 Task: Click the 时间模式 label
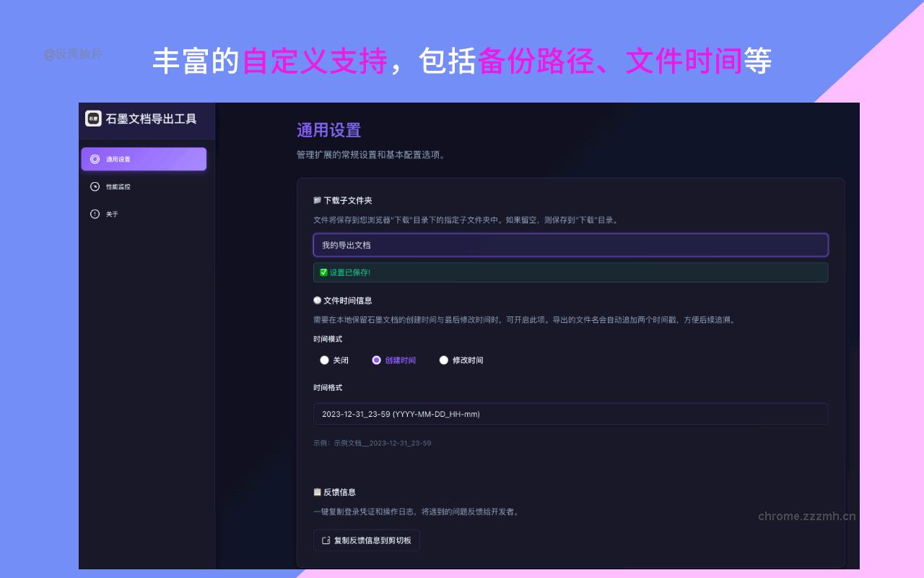click(x=328, y=339)
